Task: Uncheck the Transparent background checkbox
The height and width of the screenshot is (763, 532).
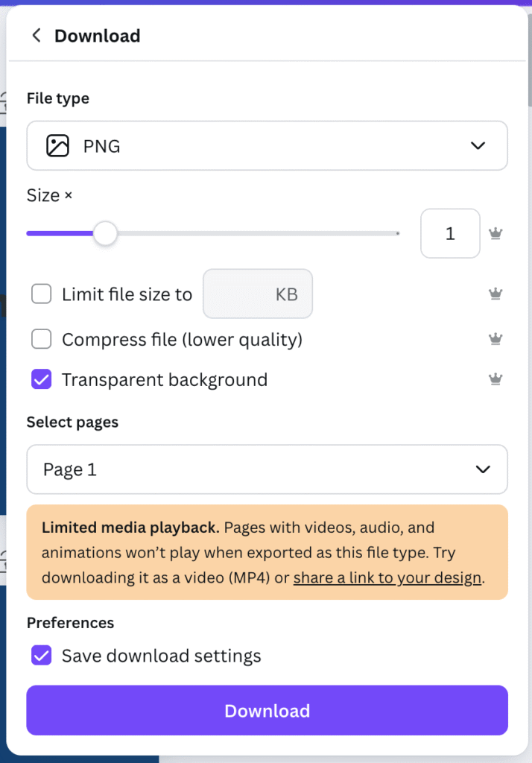Action: pos(41,379)
